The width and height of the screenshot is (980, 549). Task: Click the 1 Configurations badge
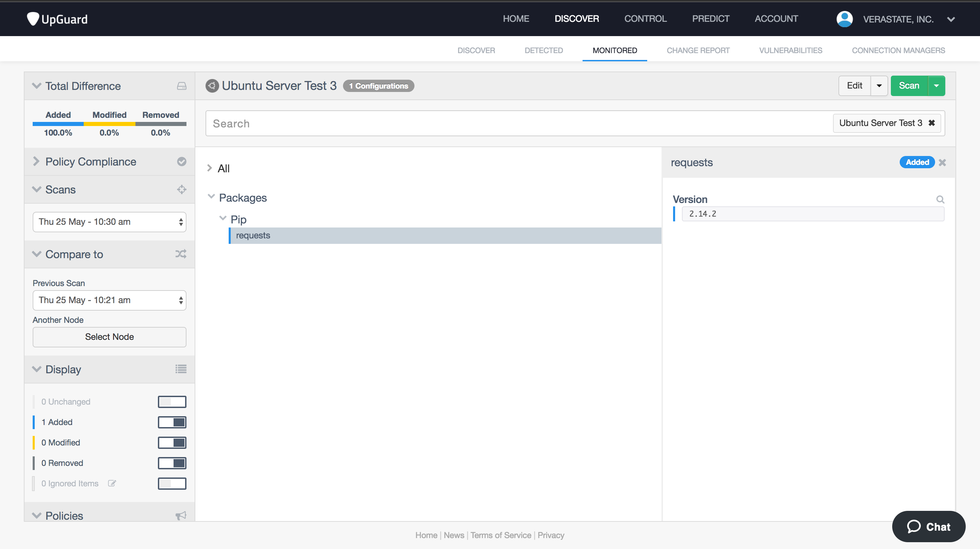(x=378, y=86)
